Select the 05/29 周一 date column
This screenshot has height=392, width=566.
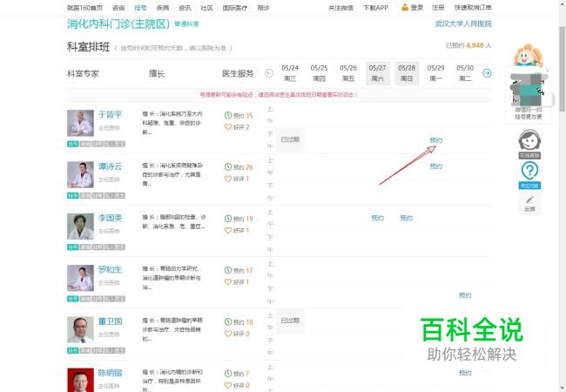[435, 73]
